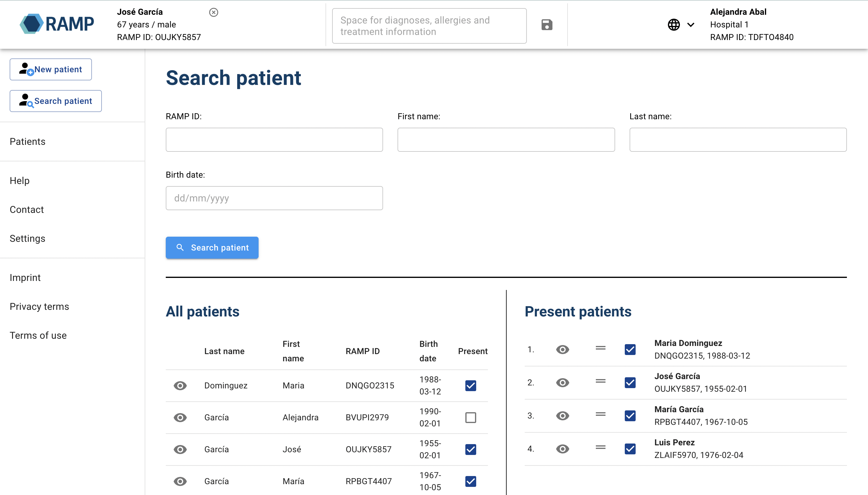868x495 pixels.
Task: Open Alejandra García record via eye icon
Action: 180,418
